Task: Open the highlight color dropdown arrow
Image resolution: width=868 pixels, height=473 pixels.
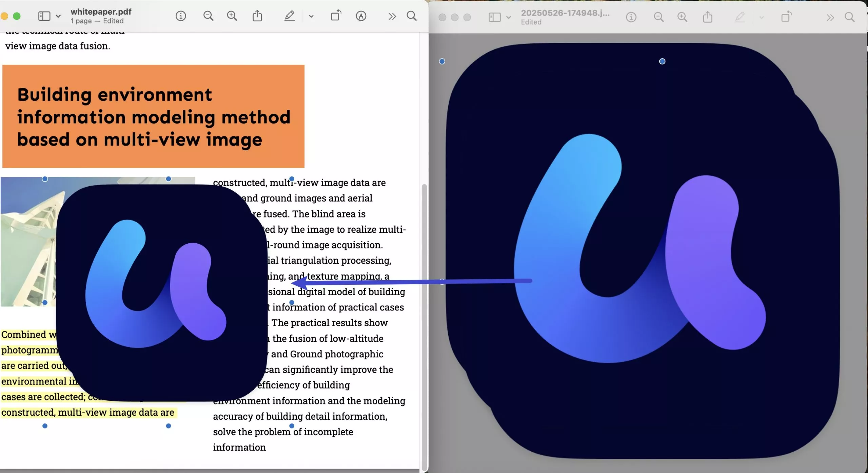Action: click(311, 16)
